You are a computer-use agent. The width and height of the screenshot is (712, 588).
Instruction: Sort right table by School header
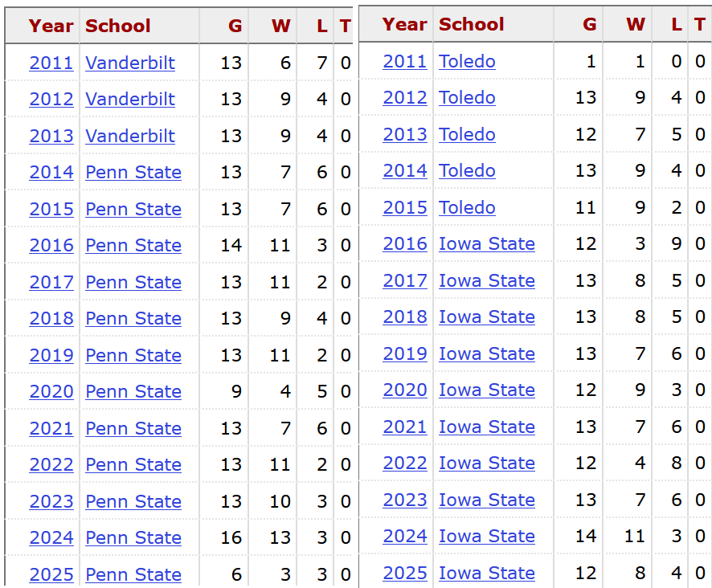point(472,24)
